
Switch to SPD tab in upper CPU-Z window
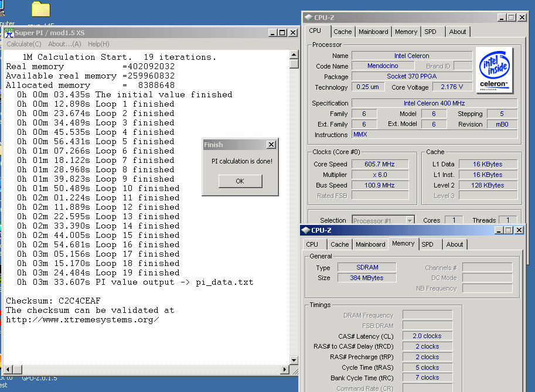(430, 32)
